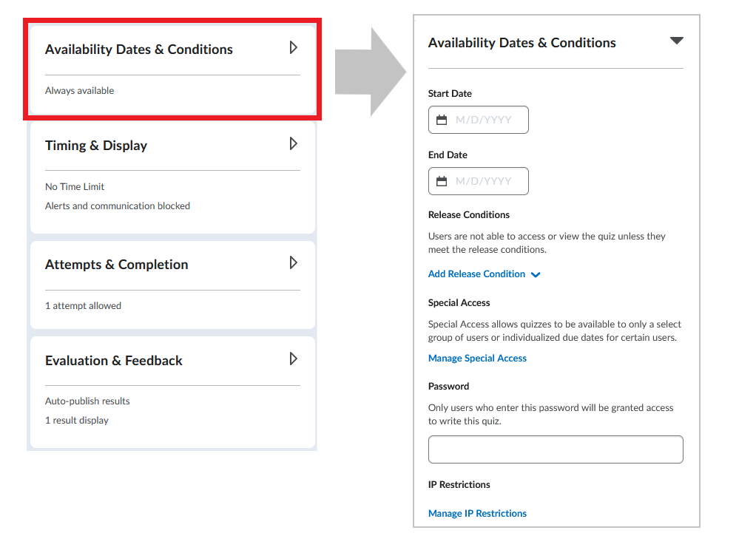
Task: Open Manage Special Access link
Action: 477,358
